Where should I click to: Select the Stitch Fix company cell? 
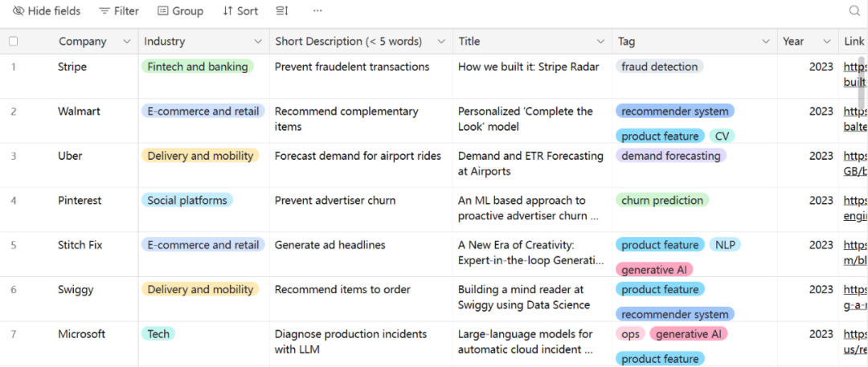[x=82, y=254]
